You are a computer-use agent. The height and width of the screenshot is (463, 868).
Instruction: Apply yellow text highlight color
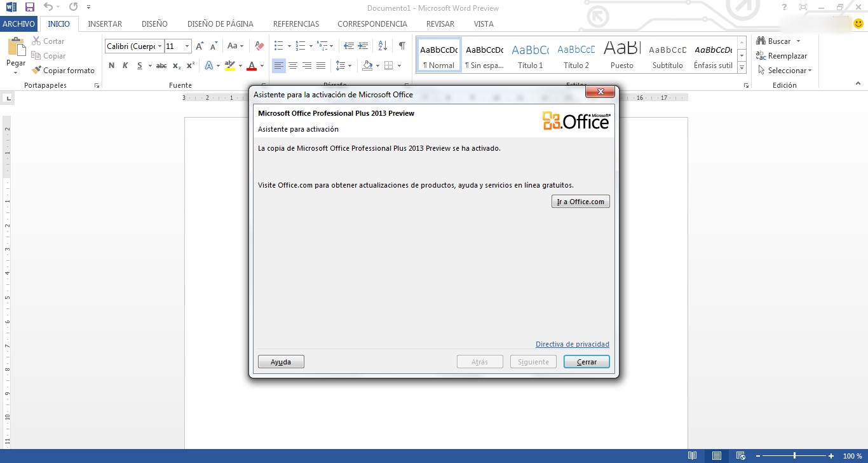point(230,66)
